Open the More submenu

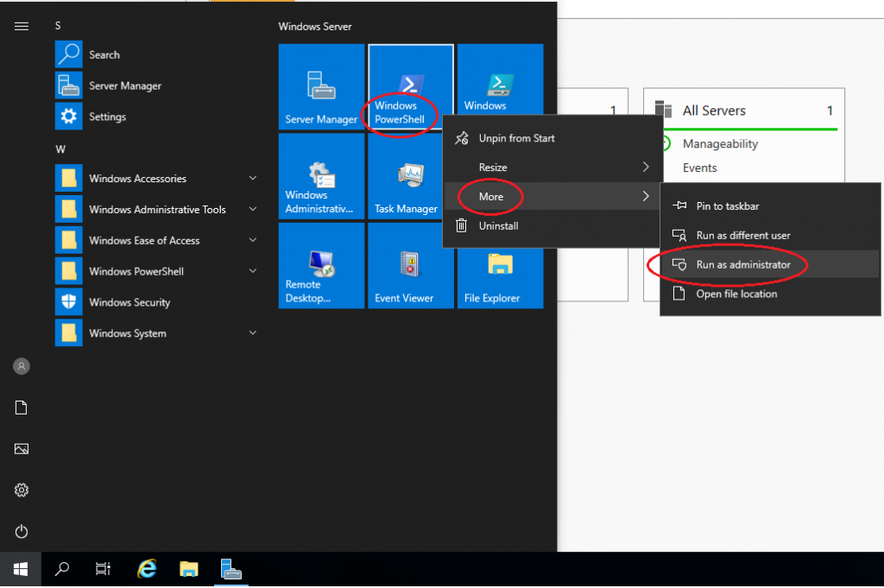pyautogui.click(x=553, y=197)
